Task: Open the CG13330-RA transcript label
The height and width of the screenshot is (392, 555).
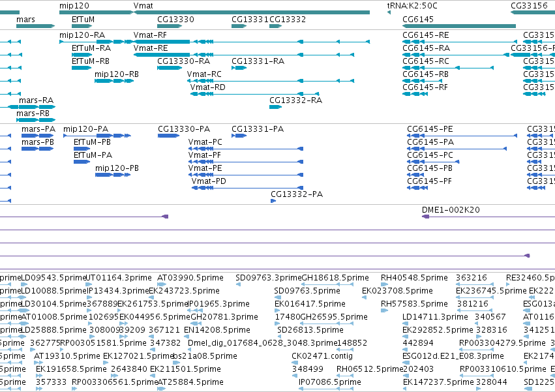Action: point(184,61)
